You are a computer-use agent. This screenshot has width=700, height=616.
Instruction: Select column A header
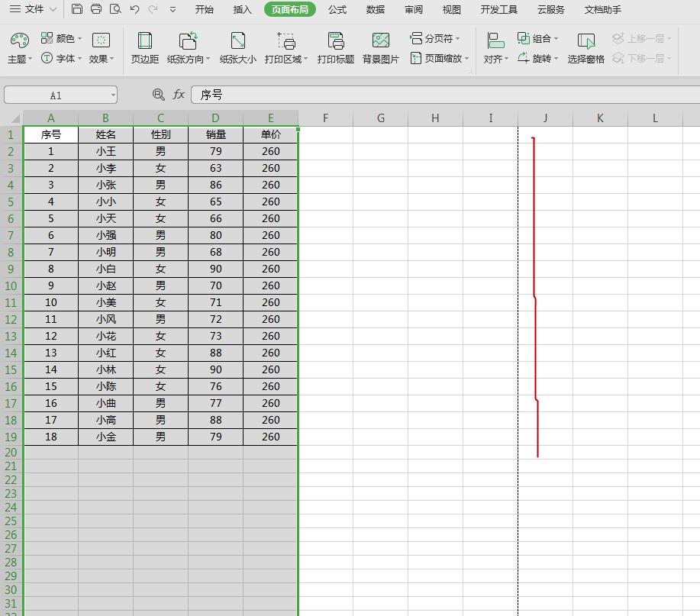coord(51,118)
